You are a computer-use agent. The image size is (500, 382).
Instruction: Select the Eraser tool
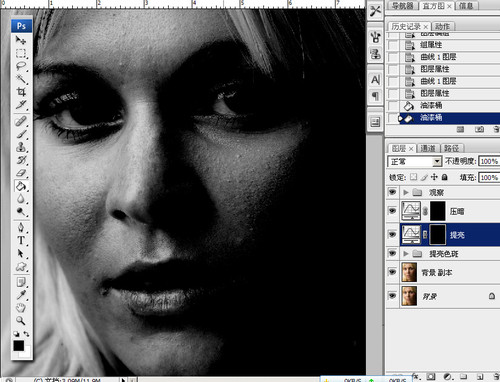point(21,173)
